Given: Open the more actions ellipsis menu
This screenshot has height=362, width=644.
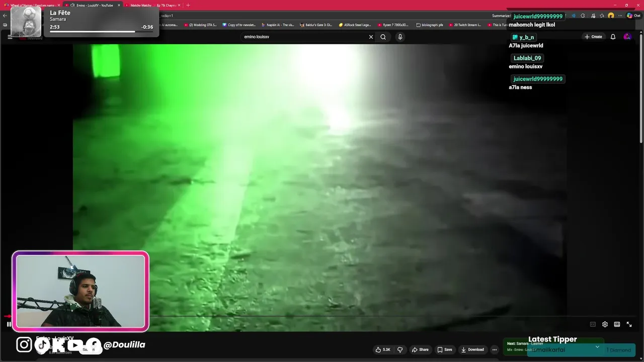Looking at the screenshot, I should point(495,349).
